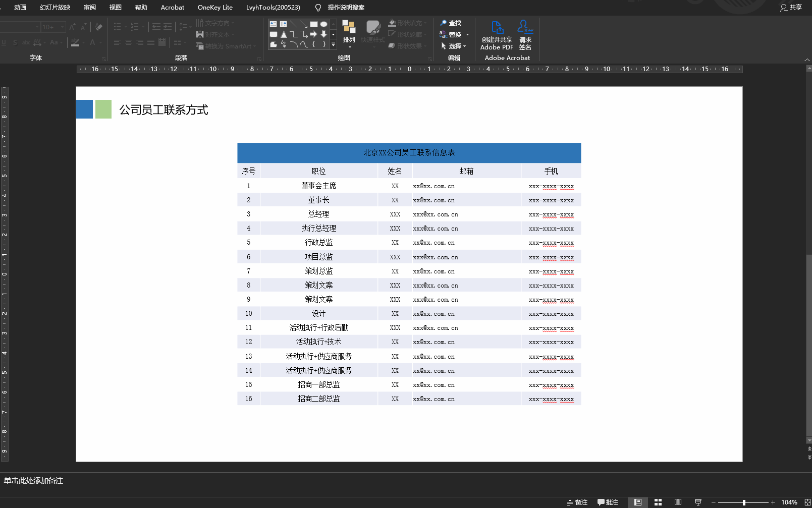Screen dimensions: 812x508
Task: Open the 动画 (Animations) tab
Action: pyautogui.click(x=20, y=7)
